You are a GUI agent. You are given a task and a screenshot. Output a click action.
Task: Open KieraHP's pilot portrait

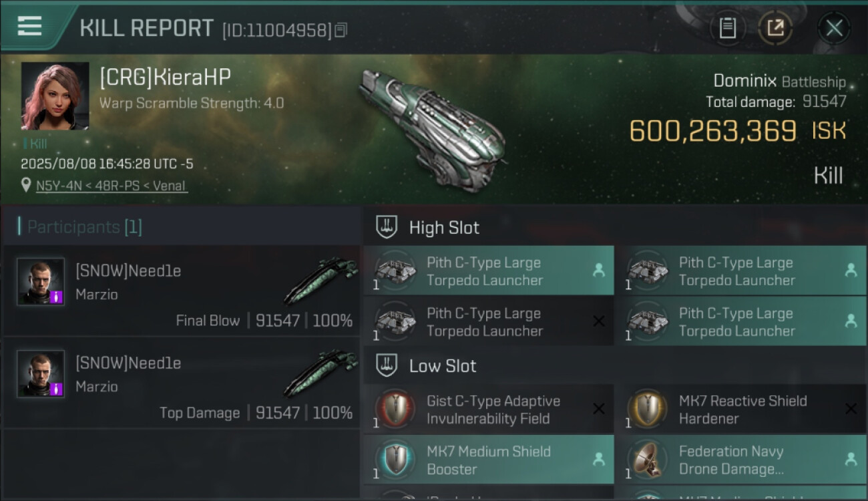55,96
